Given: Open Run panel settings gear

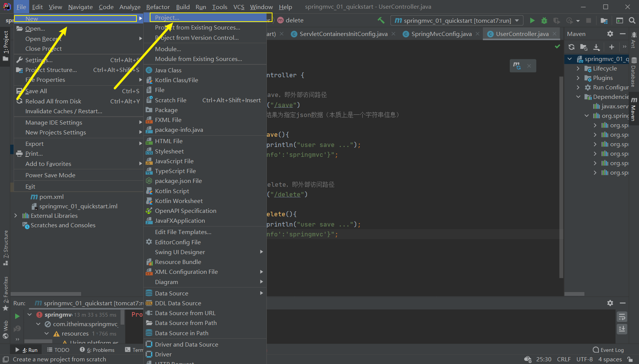Looking at the screenshot, I should coord(610,303).
